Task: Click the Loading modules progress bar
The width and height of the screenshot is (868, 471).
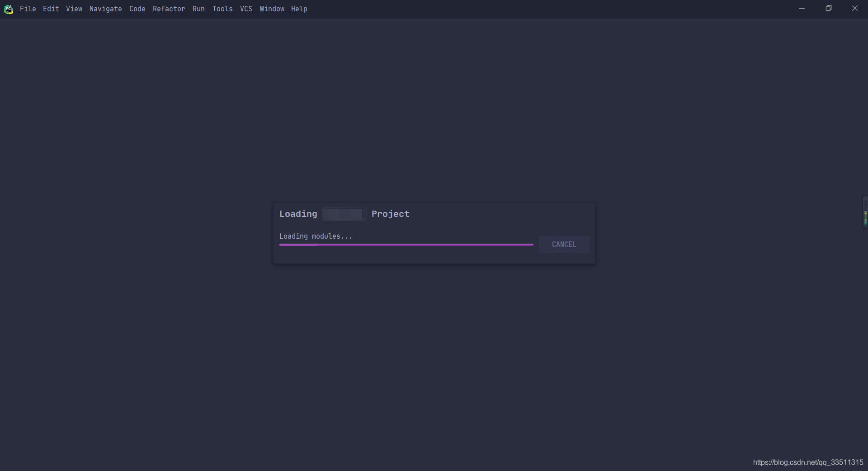Action: pos(406,245)
